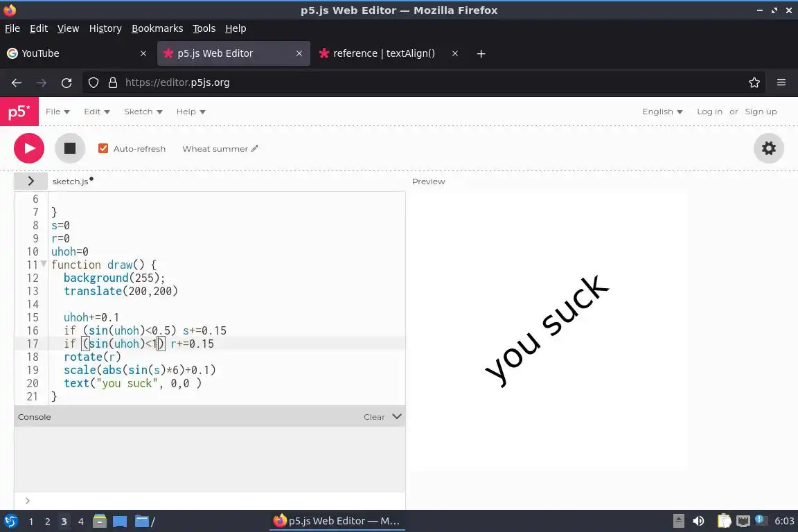
Task: Click the p5* logo
Action: point(19,112)
